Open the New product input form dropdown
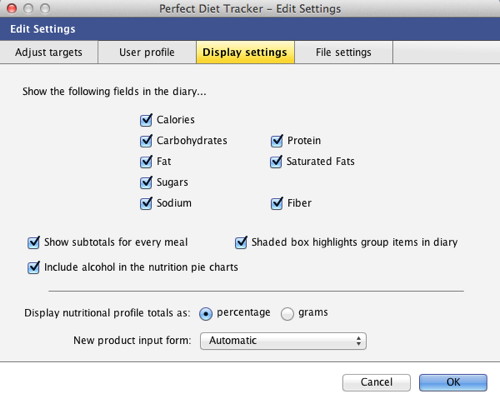This screenshot has width=500, height=404. tap(283, 341)
